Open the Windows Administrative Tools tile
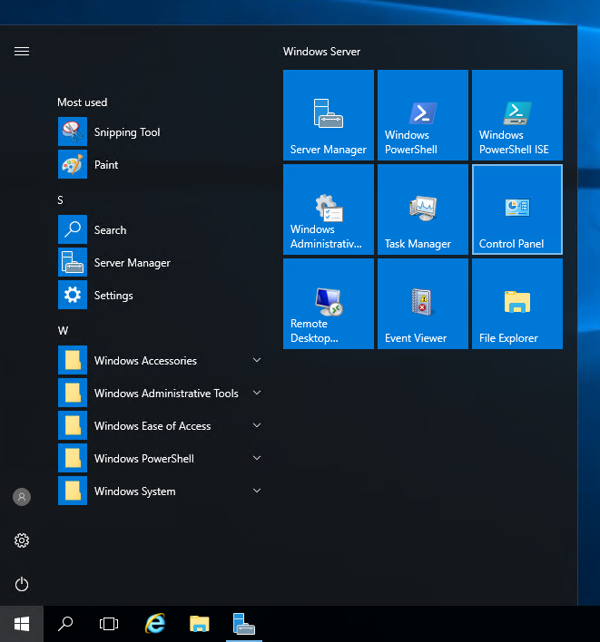 tap(328, 210)
